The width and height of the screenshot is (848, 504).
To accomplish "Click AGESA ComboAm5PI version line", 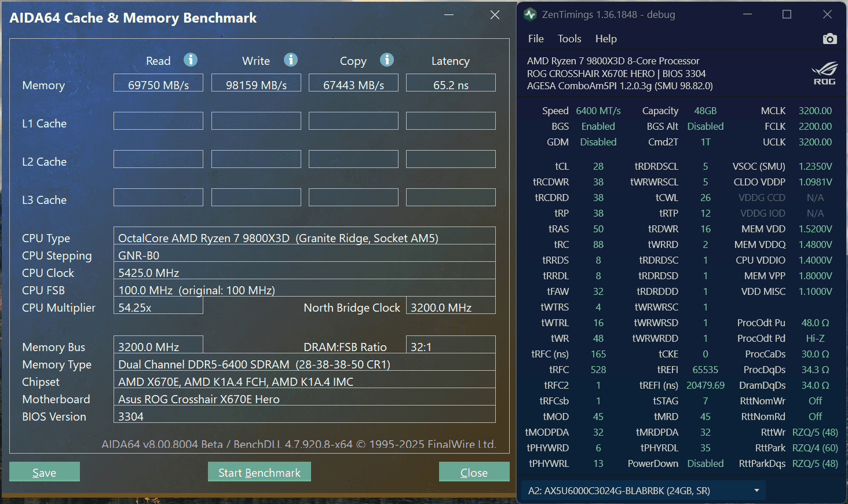I will click(620, 86).
